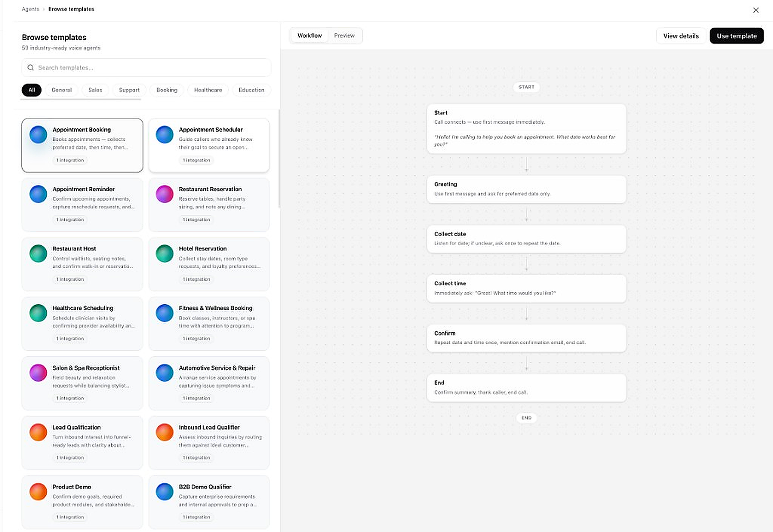The height and width of the screenshot is (532, 773).
Task: Click Product Demo 1 integration badge
Action: coord(70,517)
